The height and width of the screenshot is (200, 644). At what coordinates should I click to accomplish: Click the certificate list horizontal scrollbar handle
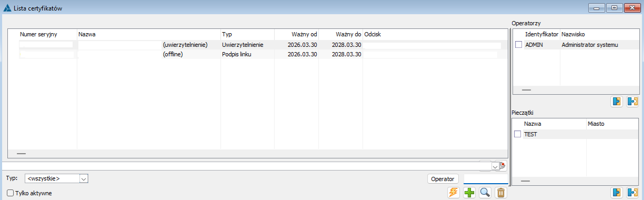coord(22,154)
